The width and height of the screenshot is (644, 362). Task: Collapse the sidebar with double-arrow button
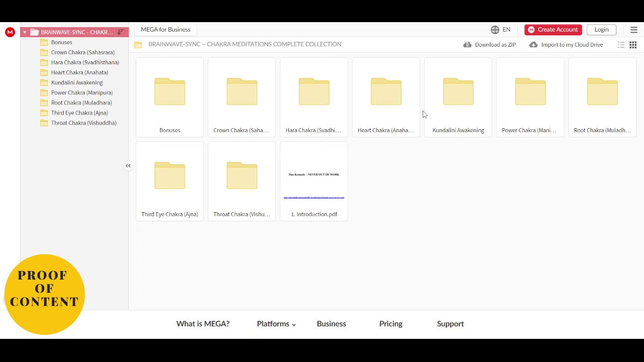tap(128, 166)
